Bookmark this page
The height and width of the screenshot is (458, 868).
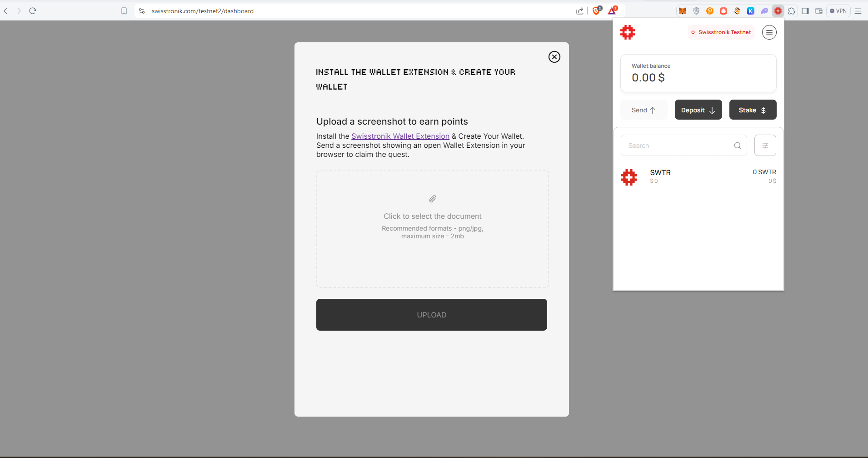coord(124,11)
